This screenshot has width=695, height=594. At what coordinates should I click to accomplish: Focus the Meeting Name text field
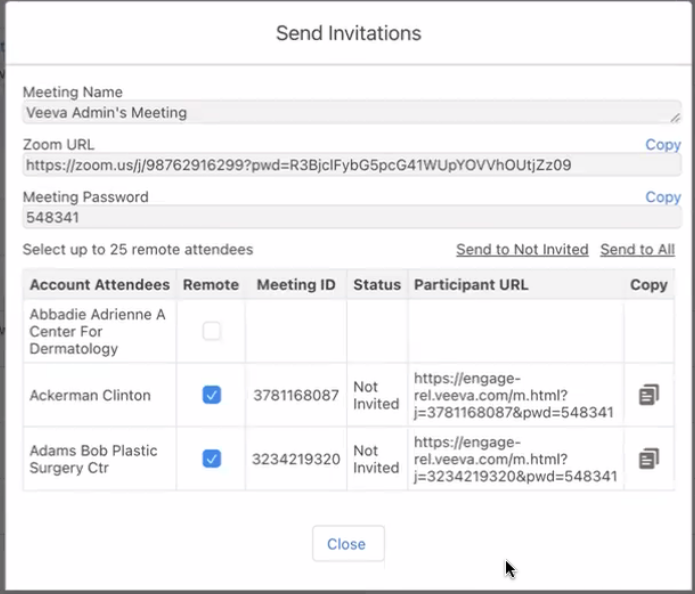tap(340, 113)
